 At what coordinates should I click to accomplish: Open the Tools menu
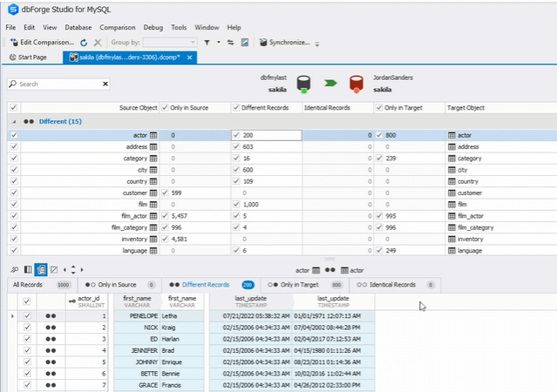[x=179, y=27]
